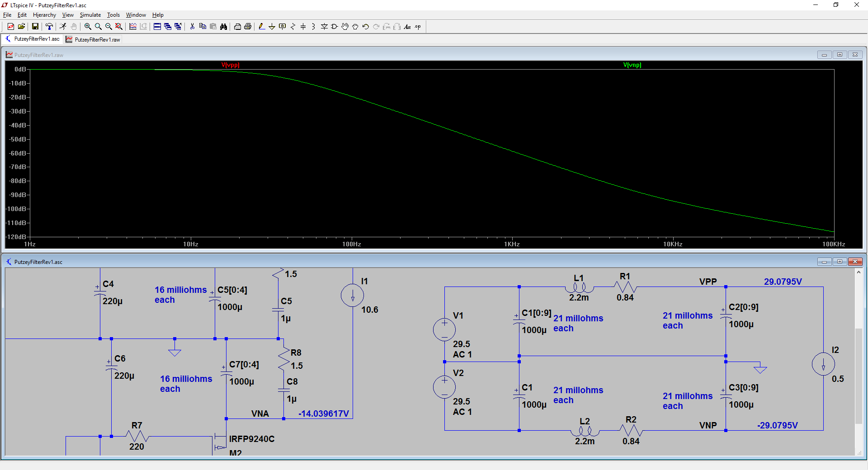This screenshot has height=470, width=868.
Task: Click the SPICE directive '.op' icon
Action: tap(418, 27)
